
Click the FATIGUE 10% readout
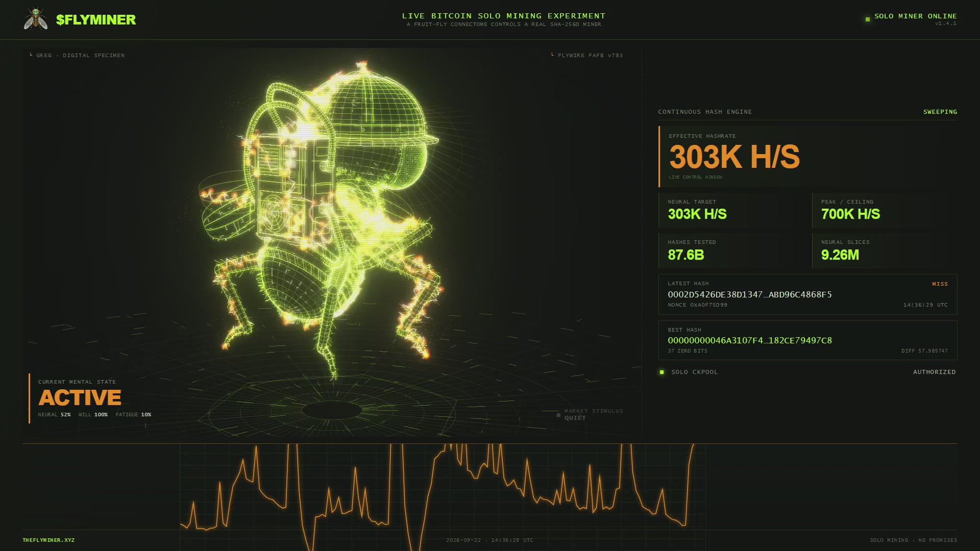(133, 414)
